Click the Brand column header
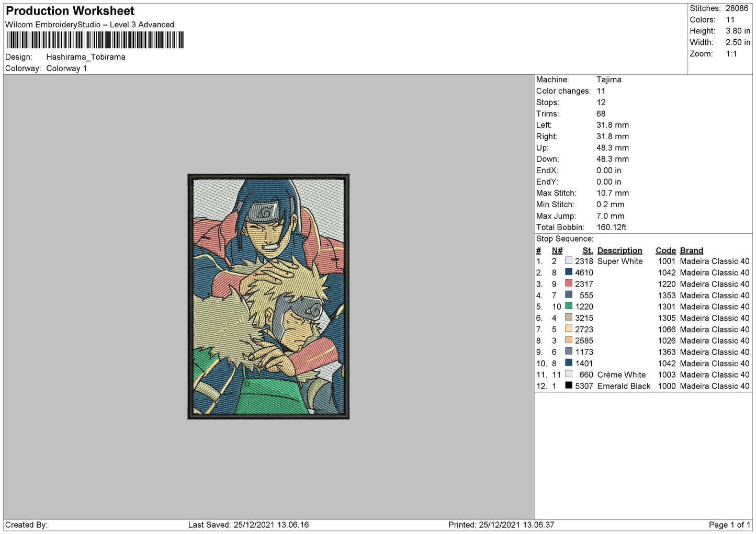 click(692, 251)
